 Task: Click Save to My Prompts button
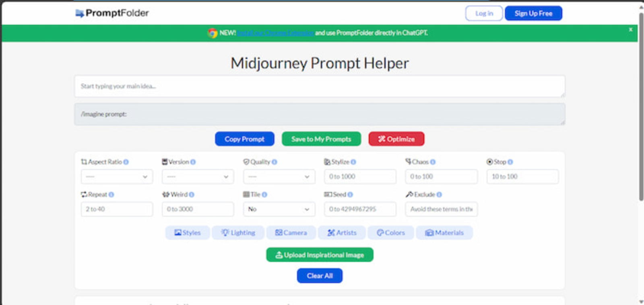click(321, 139)
